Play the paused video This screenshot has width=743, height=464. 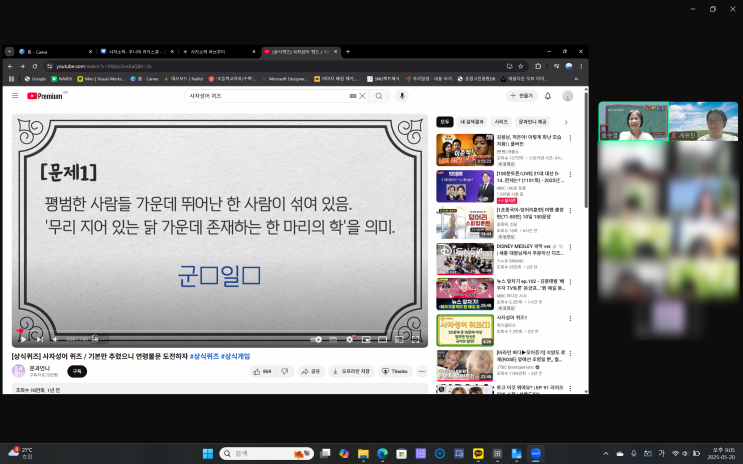(25, 339)
